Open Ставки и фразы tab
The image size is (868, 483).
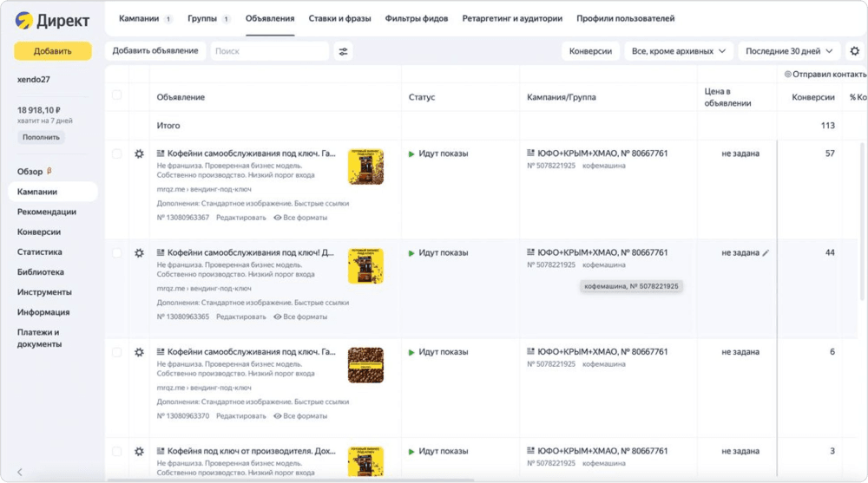point(339,18)
